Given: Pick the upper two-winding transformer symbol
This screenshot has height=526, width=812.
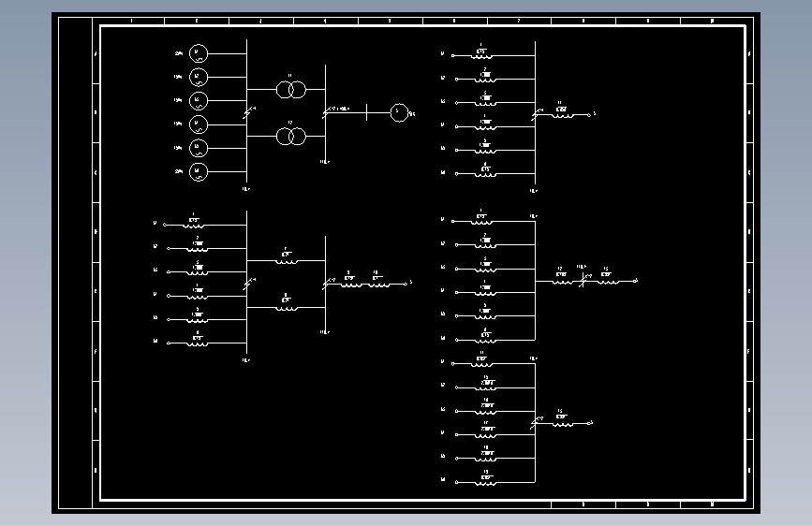Looking at the screenshot, I should (x=291, y=90).
